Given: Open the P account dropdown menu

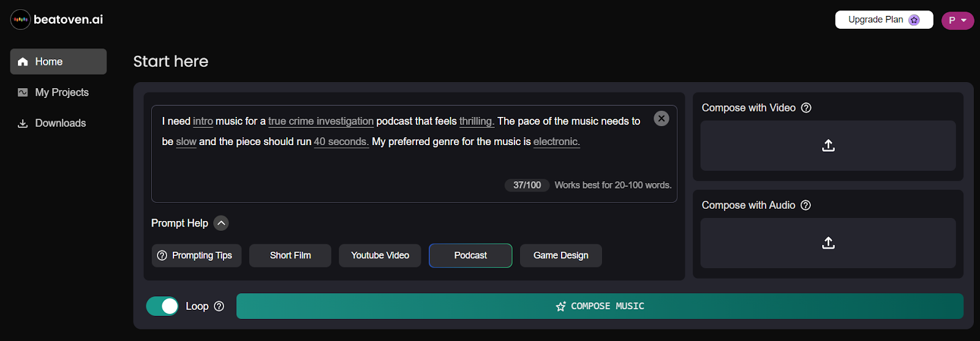Looking at the screenshot, I should coord(957,20).
